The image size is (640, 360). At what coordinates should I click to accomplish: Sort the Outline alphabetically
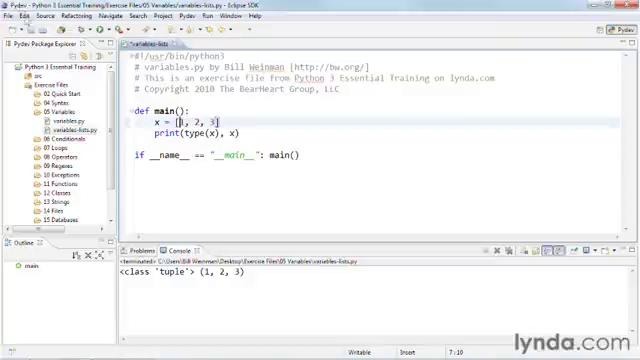coord(76,256)
